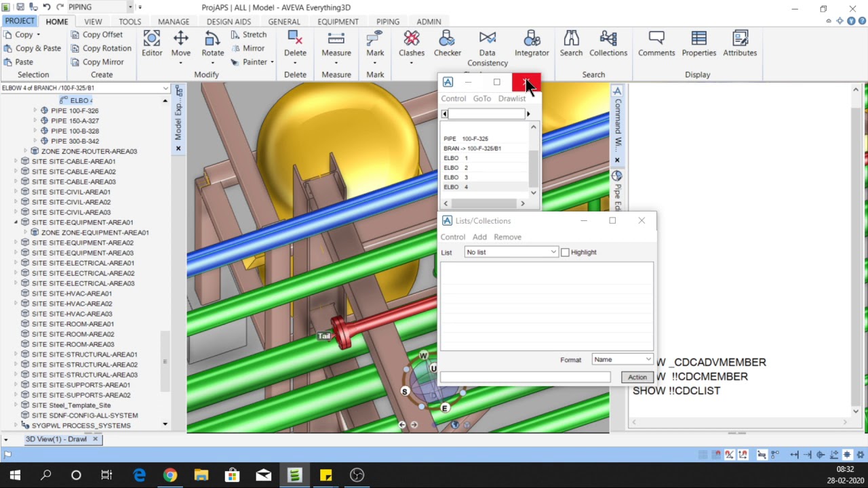Open the ADMIN ribbon tab

pyautogui.click(x=429, y=22)
